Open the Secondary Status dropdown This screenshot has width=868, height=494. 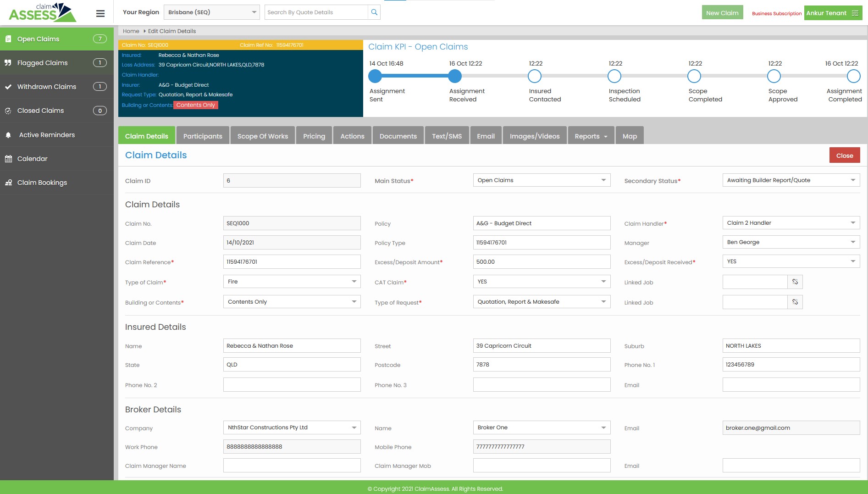point(791,180)
